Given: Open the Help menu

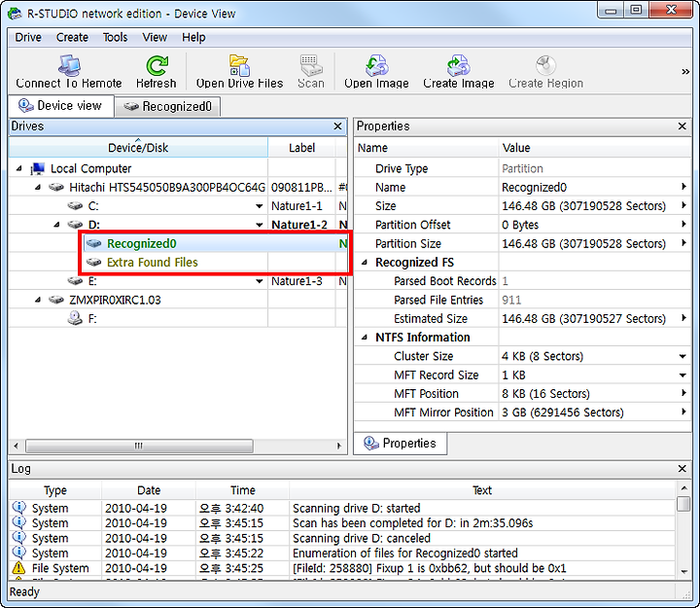Looking at the screenshot, I should pos(193,38).
